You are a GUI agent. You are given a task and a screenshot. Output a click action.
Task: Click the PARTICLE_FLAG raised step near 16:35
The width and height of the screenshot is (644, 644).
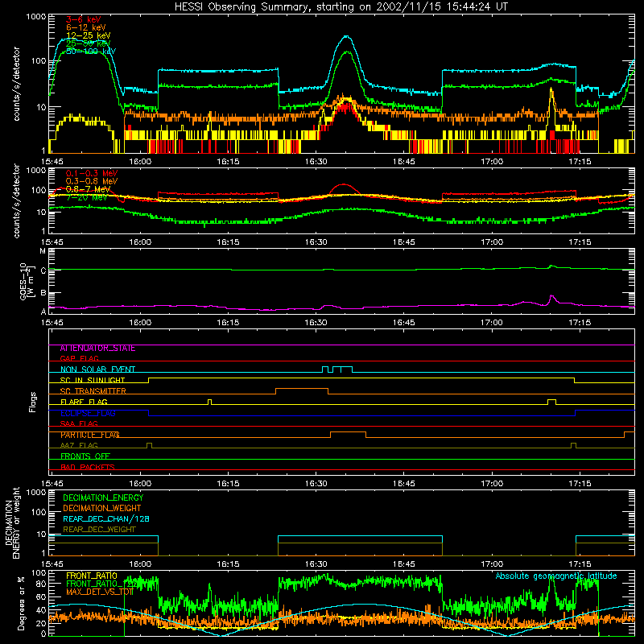click(x=348, y=435)
